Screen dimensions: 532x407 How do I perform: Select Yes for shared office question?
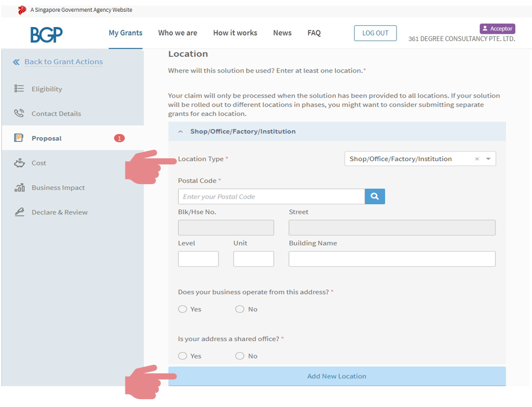[x=183, y=356]
